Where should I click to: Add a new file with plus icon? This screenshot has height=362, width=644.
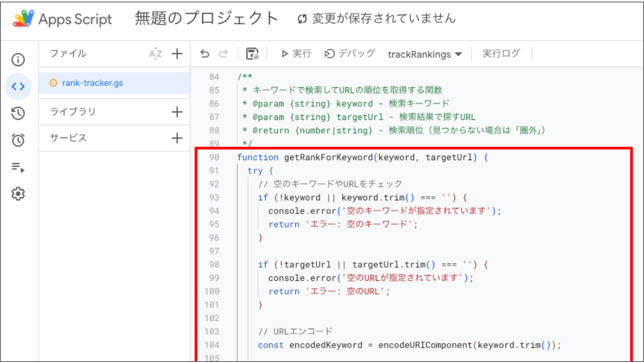point(177,53)
